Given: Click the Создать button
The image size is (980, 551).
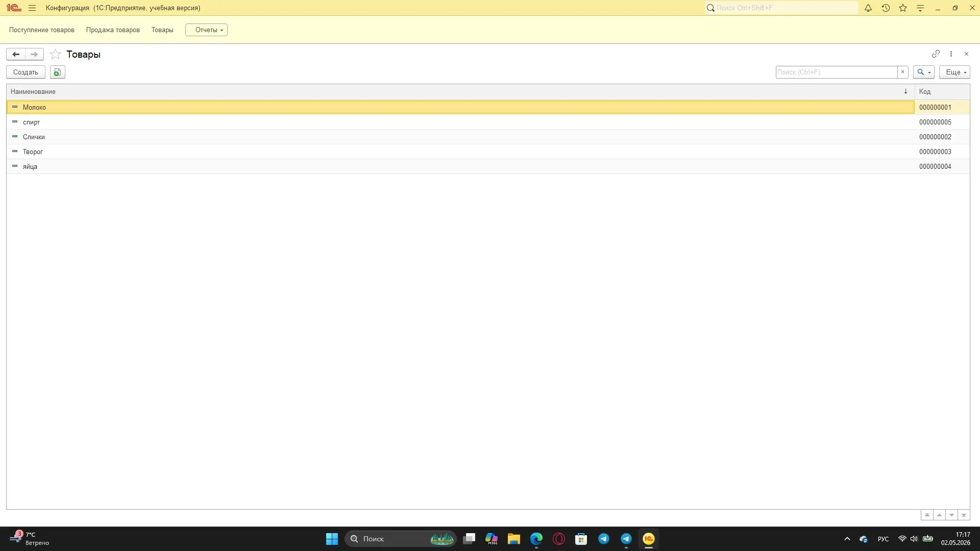Looking at the screenshot, I should click(x=26, y=72).
